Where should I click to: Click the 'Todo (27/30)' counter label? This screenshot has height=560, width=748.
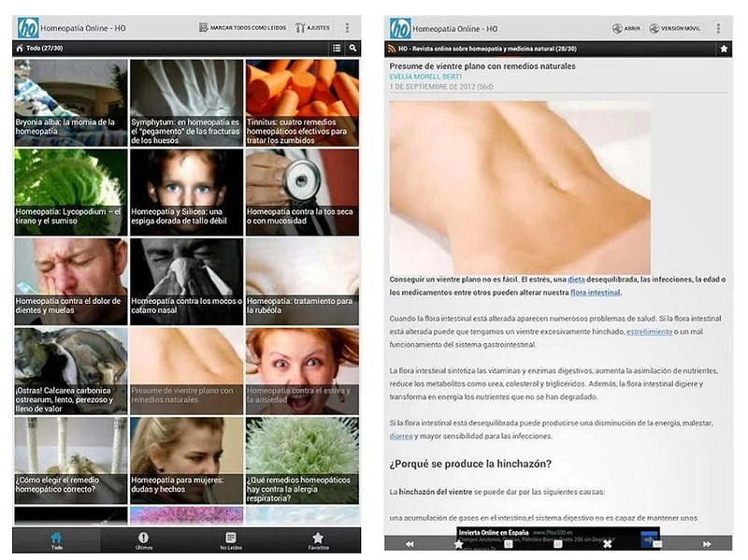coord(44,49)
